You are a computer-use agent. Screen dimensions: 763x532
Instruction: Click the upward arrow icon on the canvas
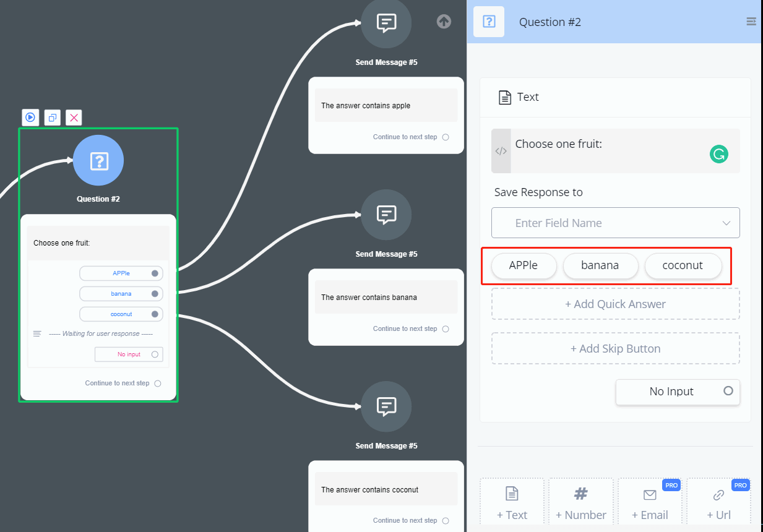point(444,22)
